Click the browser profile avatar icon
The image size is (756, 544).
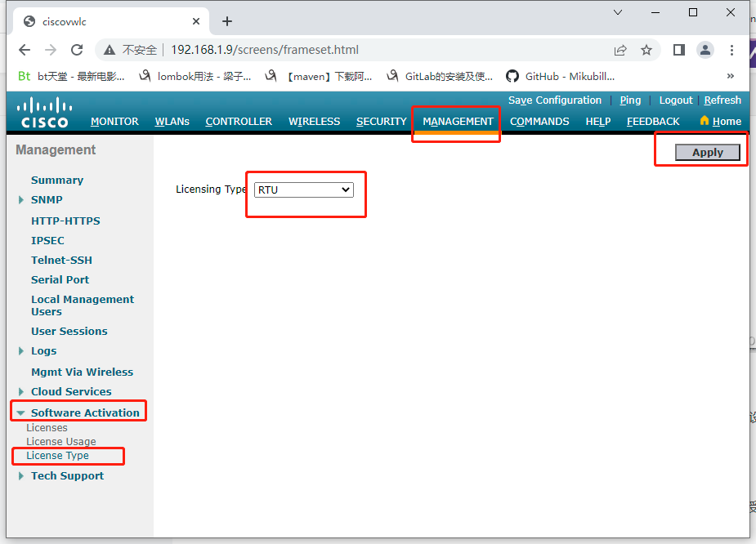click(x=705, y=49)
